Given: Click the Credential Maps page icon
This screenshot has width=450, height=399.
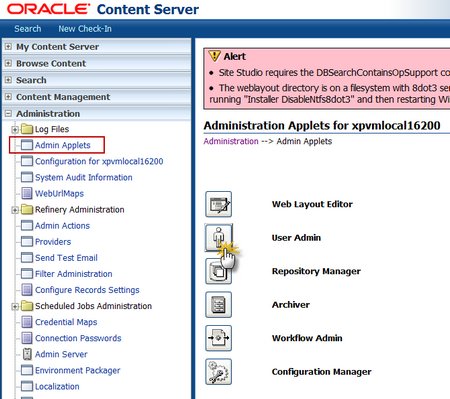Looking at the screenshot, I should pos(27,322).
